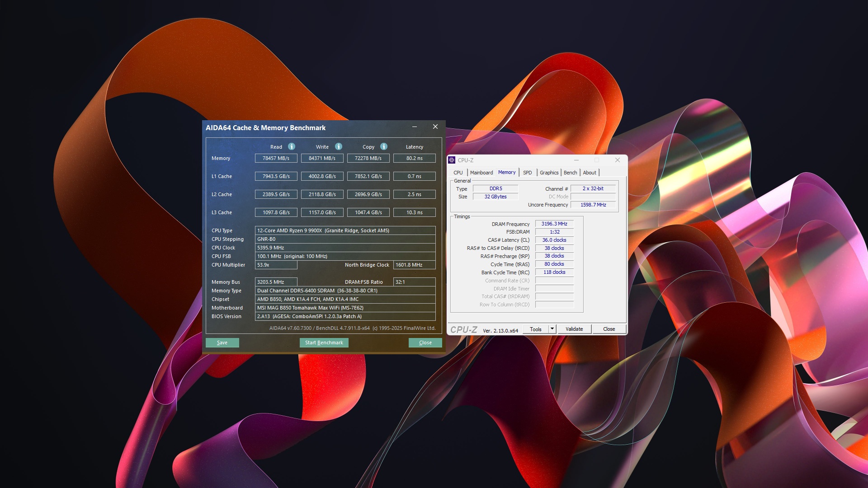
Task: Click the L1 Cache Copy value 7852.1 GB/s
Action: pyautogui.click(x=368, y=176)
